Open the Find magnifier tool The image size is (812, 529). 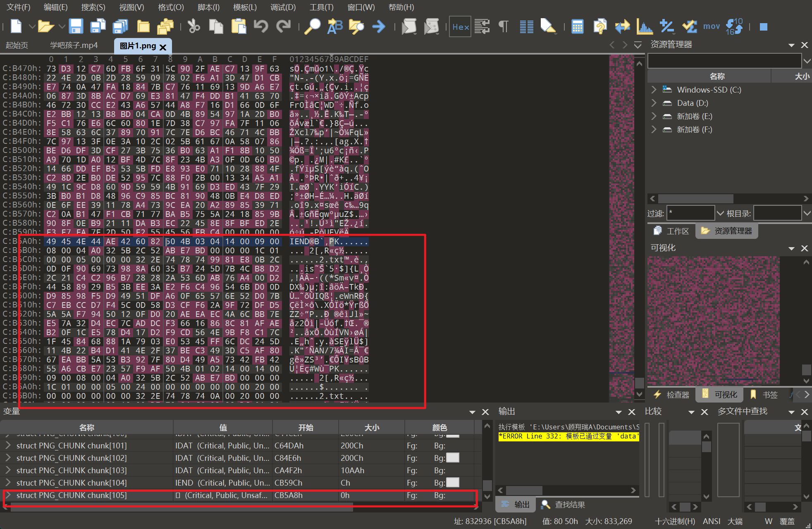312,26
